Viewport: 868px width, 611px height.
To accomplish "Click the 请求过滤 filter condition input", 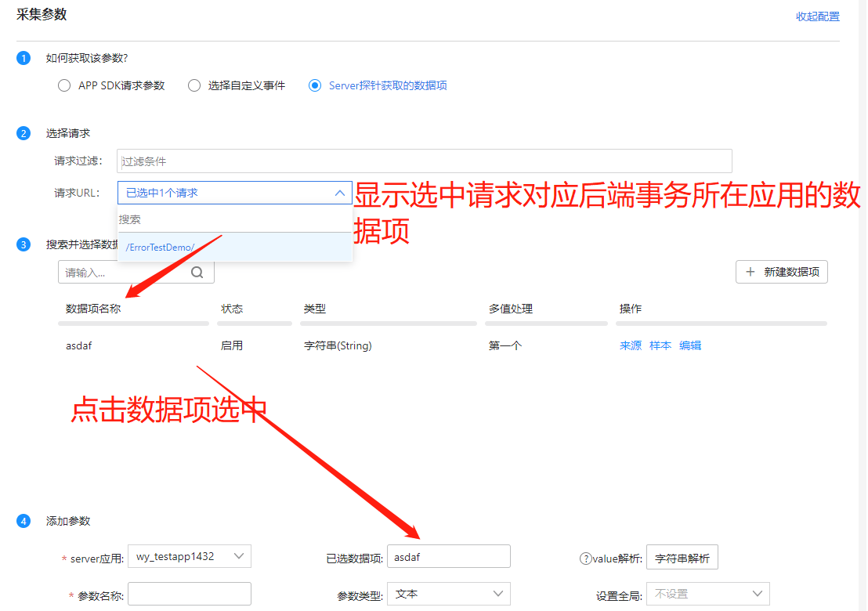I will pyautogui.click(x=424, y=161).
